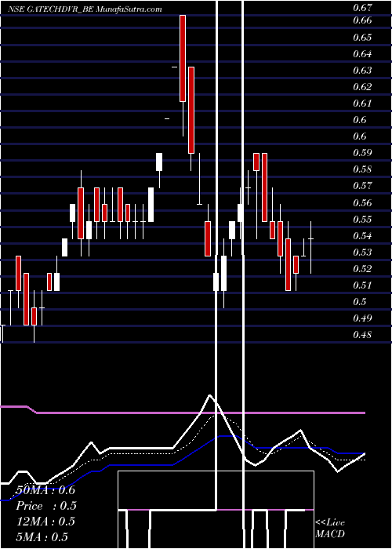392x549 pixels.
Task: Click the 5MA : 0.5 readout
Action: point(42,537)
